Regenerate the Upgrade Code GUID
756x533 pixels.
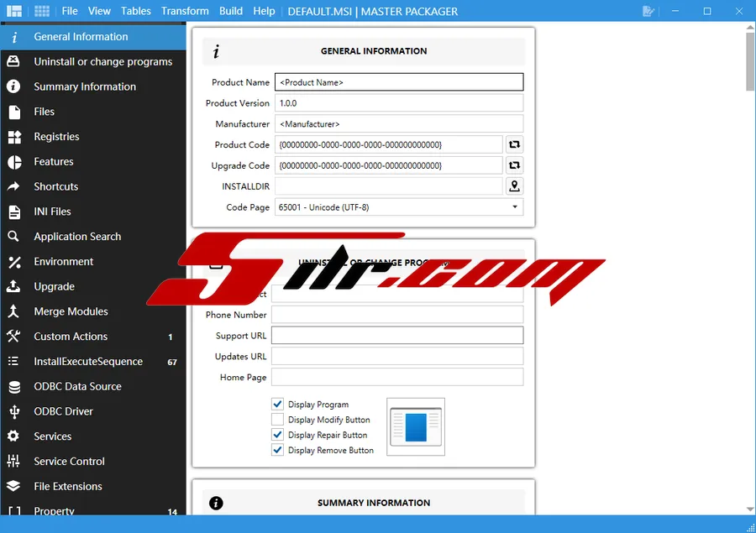(514, 165)
